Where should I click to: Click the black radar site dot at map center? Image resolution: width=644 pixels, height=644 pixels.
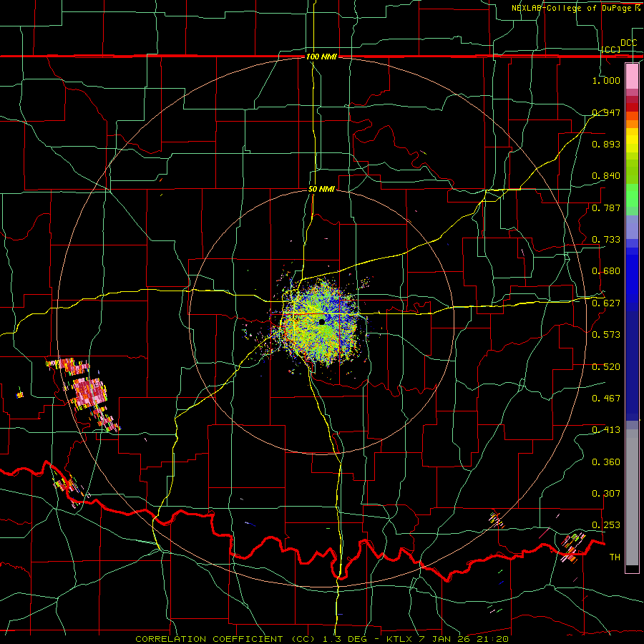(x=322, y=321)
